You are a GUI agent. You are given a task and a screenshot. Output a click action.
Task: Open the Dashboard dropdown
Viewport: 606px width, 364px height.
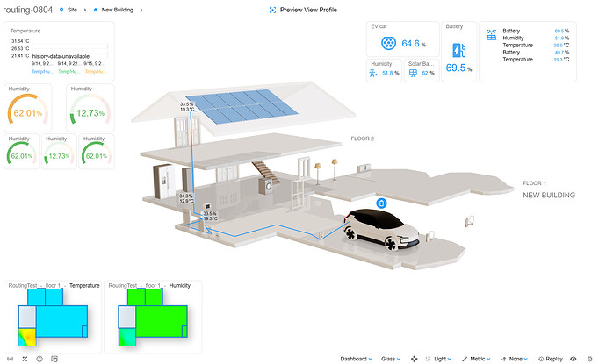(x=356, y=359)
